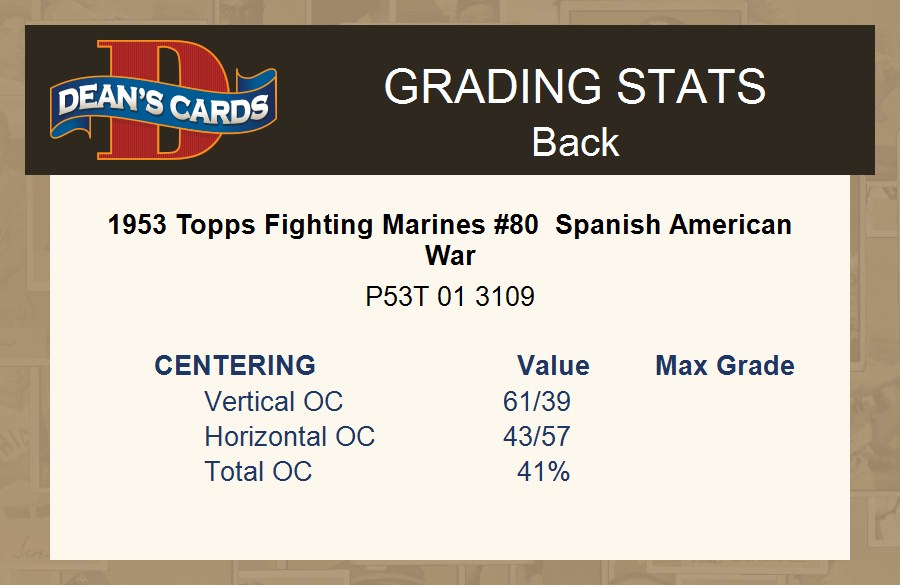This screenshot has width=900, height=585.
Task: Click the 61/39 vertical value
Action: pyautogui.click(x=537, y=402)
